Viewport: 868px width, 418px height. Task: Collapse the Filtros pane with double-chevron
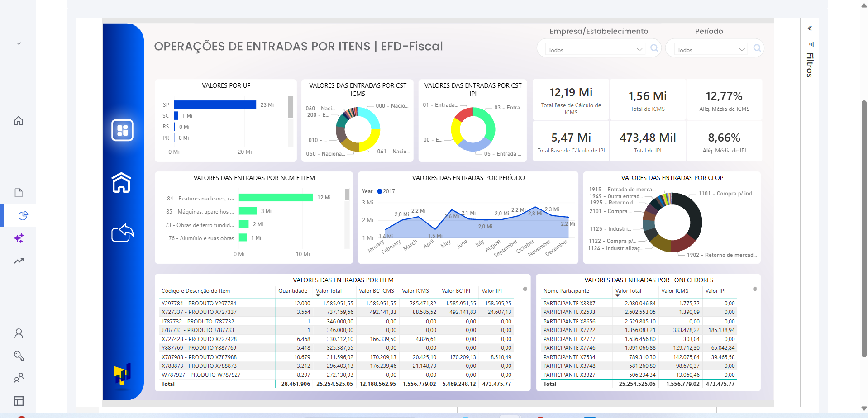[810, 28]
